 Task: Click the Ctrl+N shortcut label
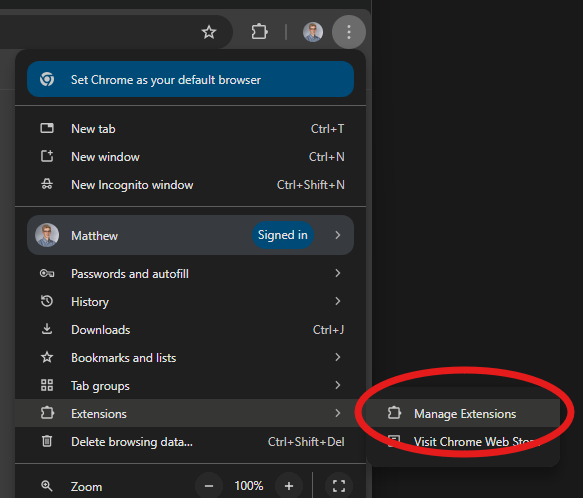pyautogui.click(x=326, y=157)
